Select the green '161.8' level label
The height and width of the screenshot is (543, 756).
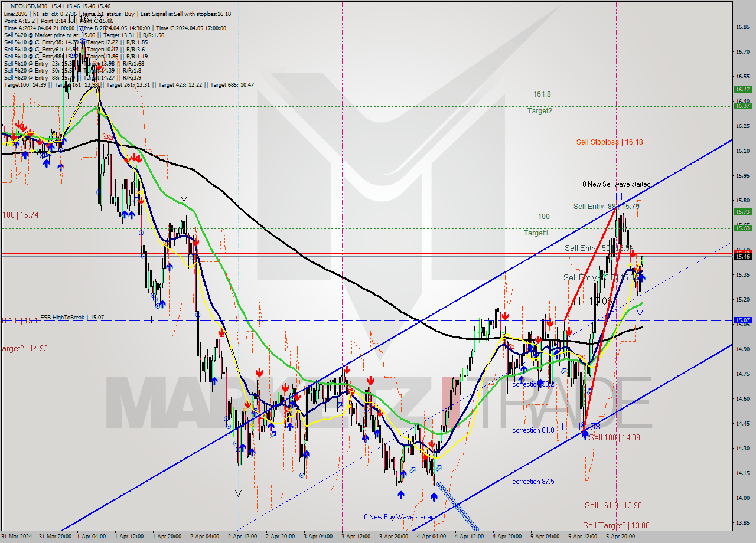(x=542, y=94)
